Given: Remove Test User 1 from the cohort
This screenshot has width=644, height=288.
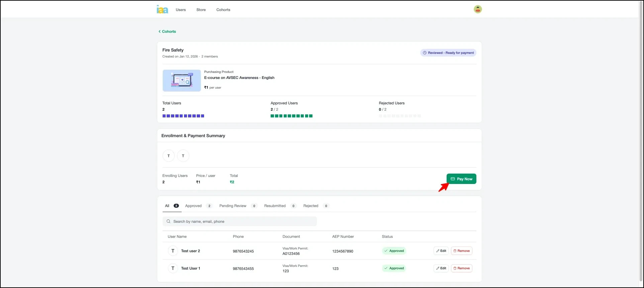Looking at the screenshot, I should point(461,268).
